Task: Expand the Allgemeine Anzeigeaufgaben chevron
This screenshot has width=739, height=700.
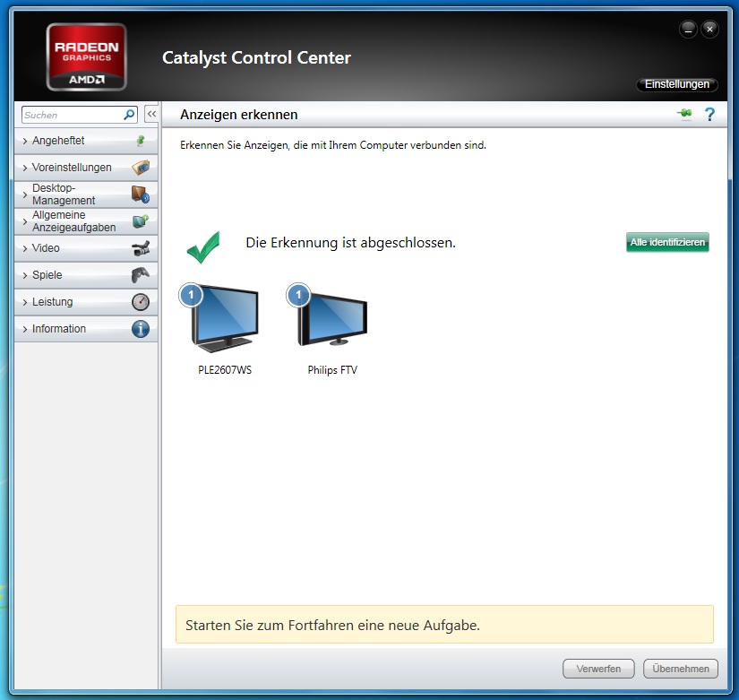Action: click(25, 221)
